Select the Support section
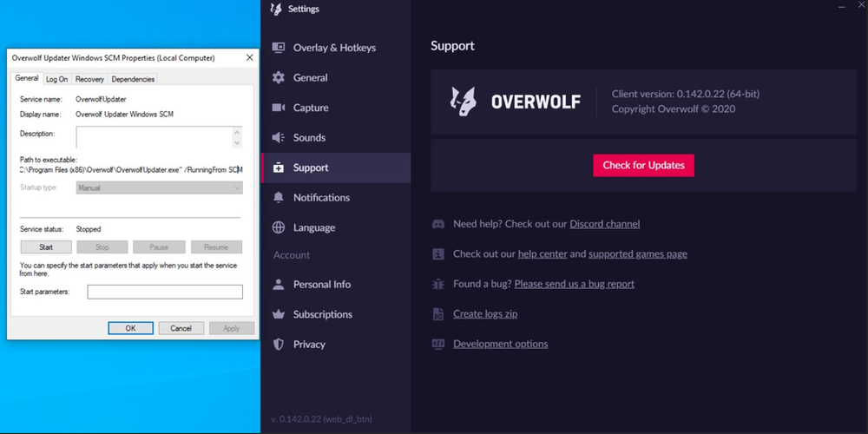 [335, 168]
